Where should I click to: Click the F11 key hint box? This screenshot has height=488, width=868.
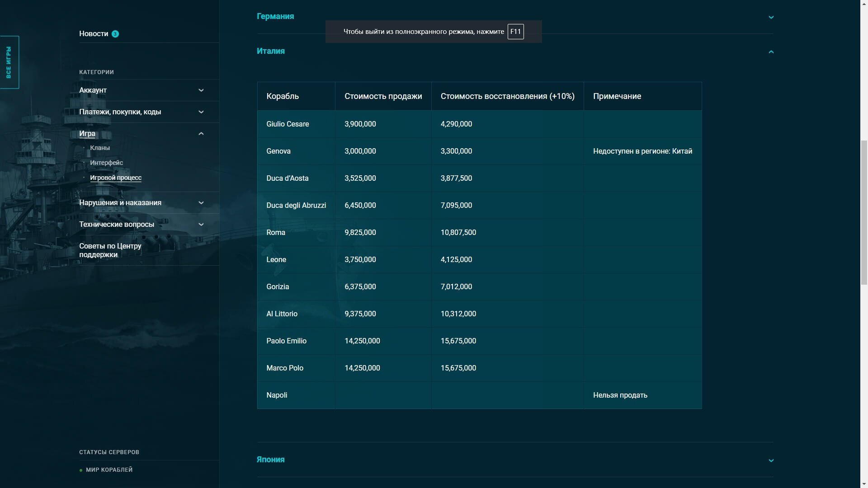click(515, 32)
